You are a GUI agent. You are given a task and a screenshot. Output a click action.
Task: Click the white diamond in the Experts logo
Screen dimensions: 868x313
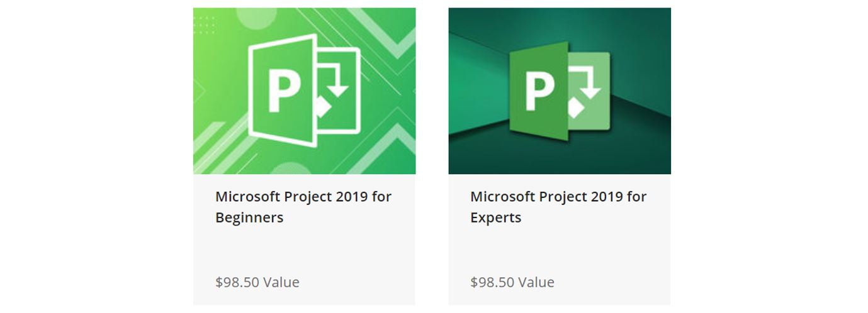pyautogui.click(x=575, y=107)
